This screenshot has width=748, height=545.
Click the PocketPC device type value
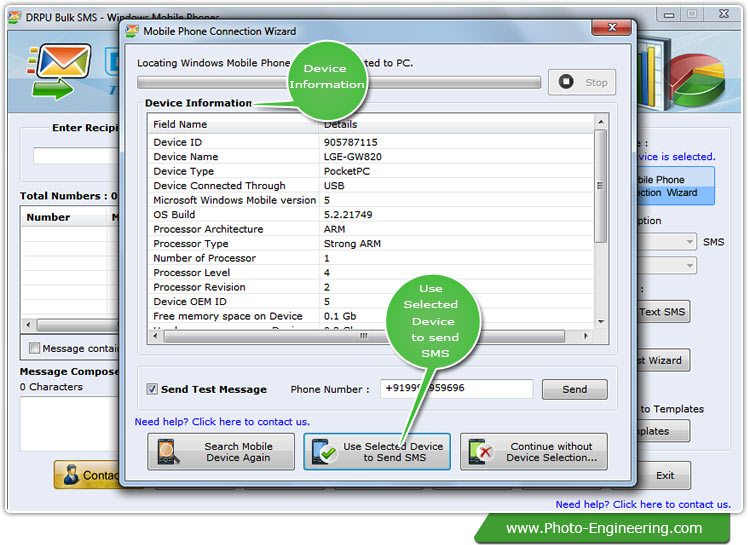pos(347,171)
